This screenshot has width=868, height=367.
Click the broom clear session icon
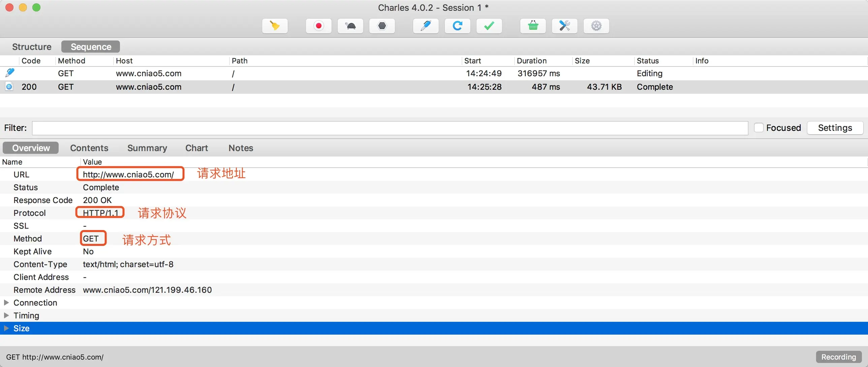pos(275,26)
